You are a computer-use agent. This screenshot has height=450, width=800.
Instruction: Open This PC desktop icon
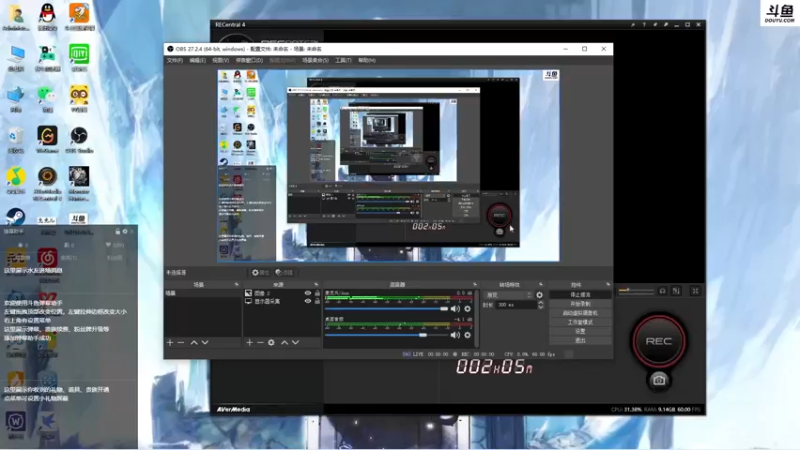tap(16, 58)
